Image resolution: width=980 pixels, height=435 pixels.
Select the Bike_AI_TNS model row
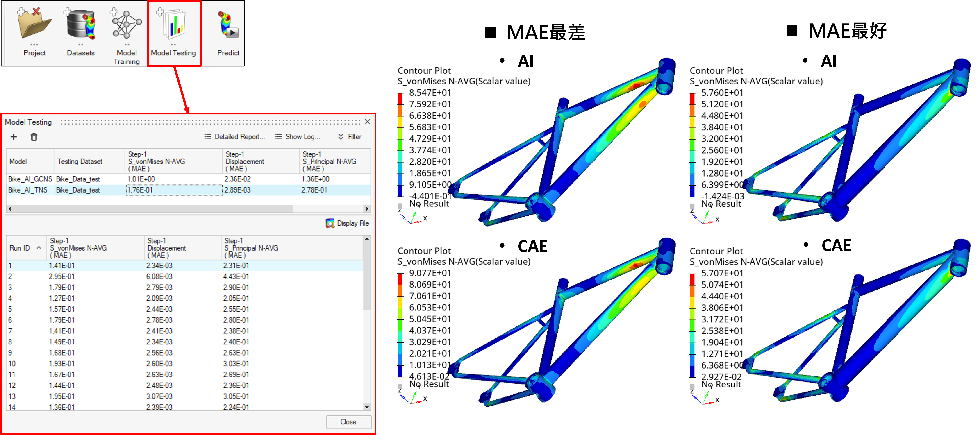point(28,190)
